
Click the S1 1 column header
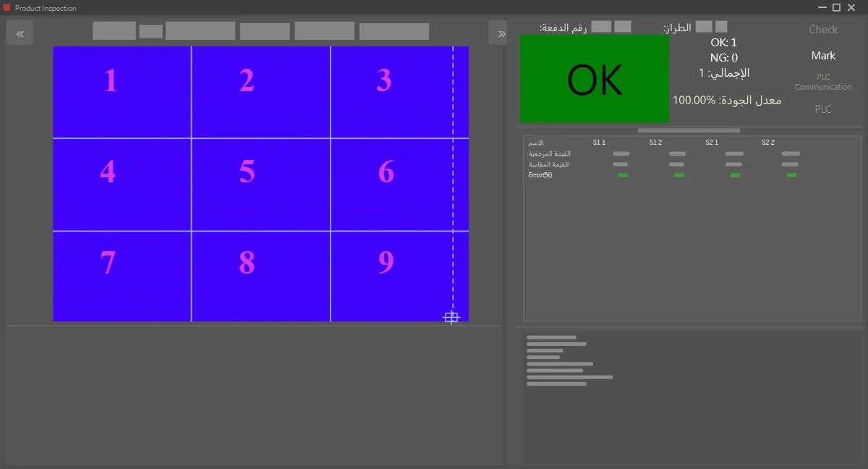pyautogui.click(x=599, y=143)
